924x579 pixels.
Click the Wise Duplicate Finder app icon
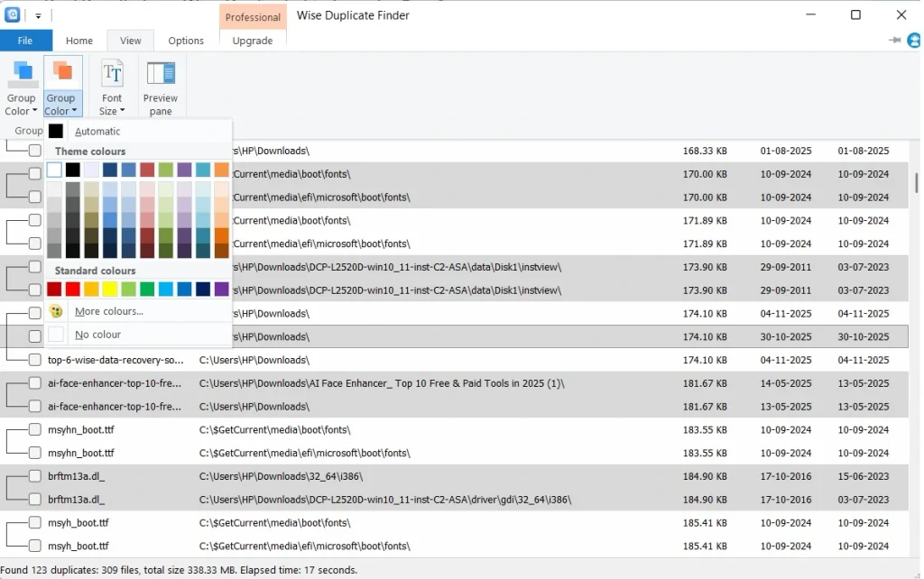coord(13,14)
